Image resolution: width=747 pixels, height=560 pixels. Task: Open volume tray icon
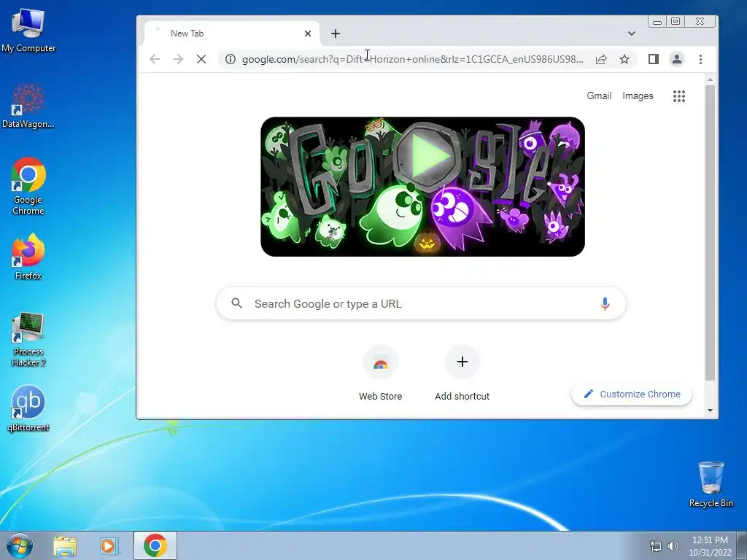click(673, 545)
